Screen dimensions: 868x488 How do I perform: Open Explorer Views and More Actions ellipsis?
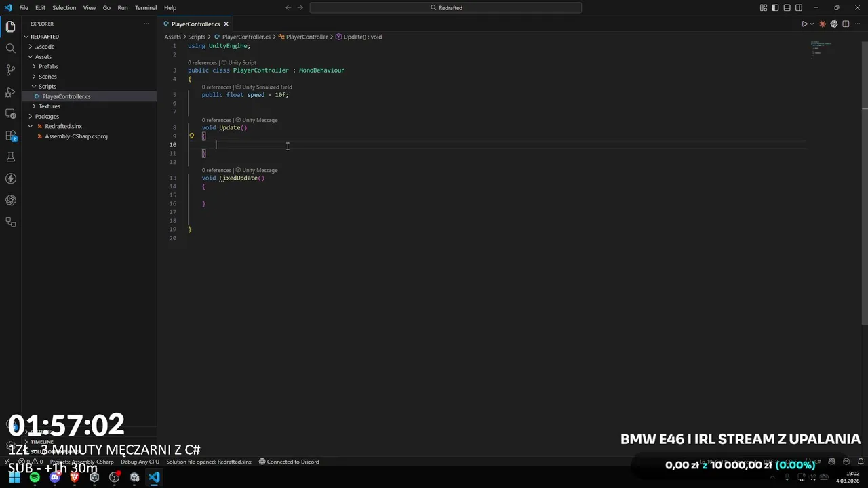click(x=146, y=24)
